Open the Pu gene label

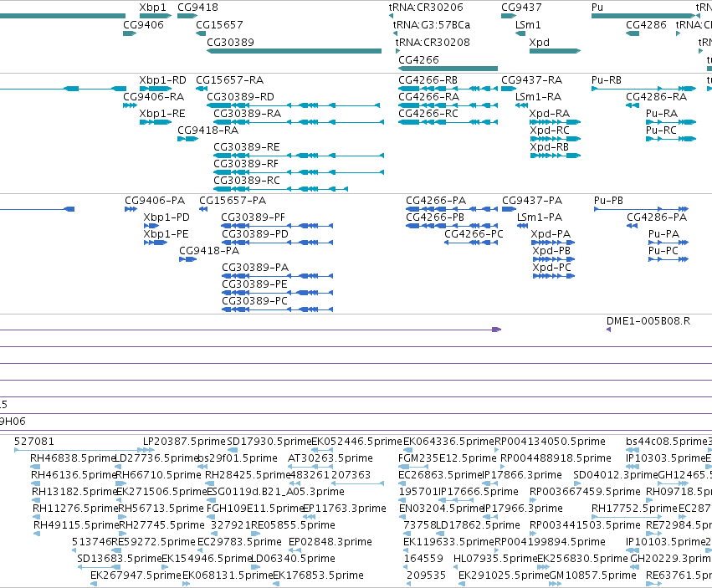597,8
